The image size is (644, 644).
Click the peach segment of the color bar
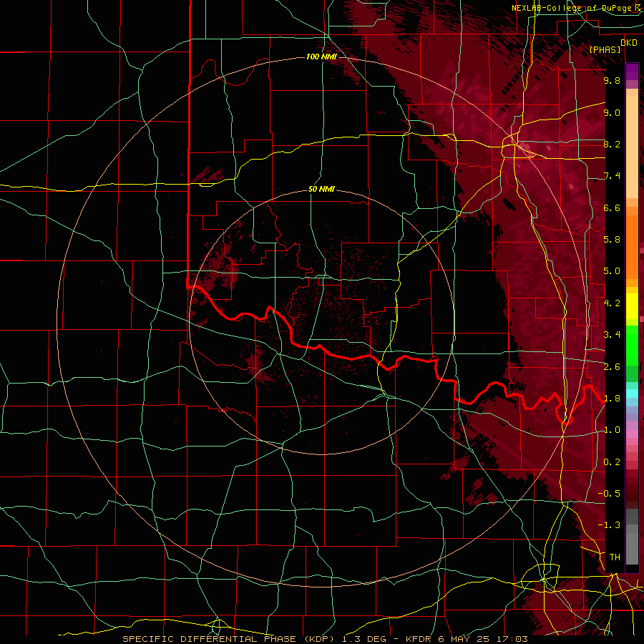pyautogui.click(x=632, y=144)
